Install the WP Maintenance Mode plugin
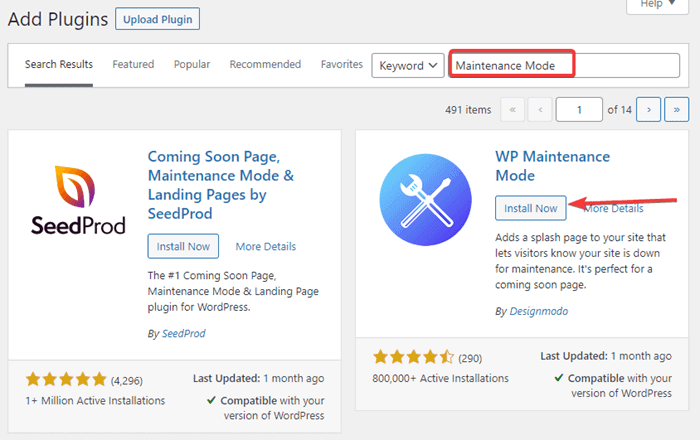 click(531, 208)
